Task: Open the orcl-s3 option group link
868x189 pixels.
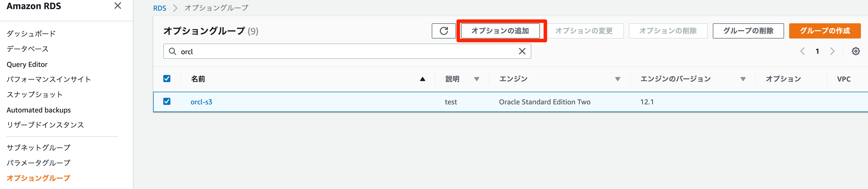Action: 201,102
